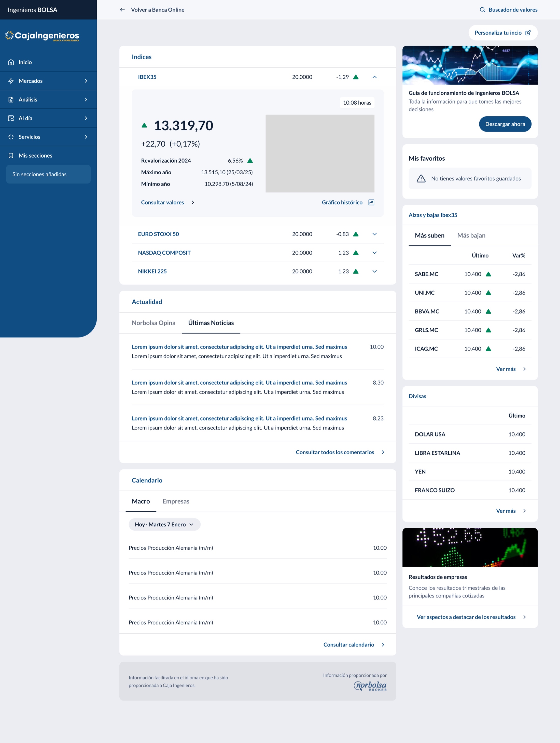Open the Gráfico histórico link
The width and height of the screenshot is (560, 743).
[x=348, y=202]
